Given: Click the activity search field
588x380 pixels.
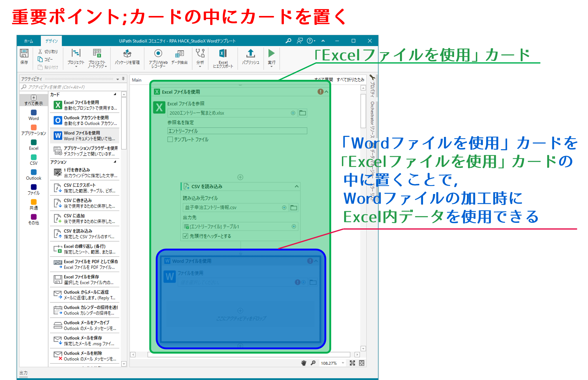Looking at the screenshot, I should coord(73,87).
